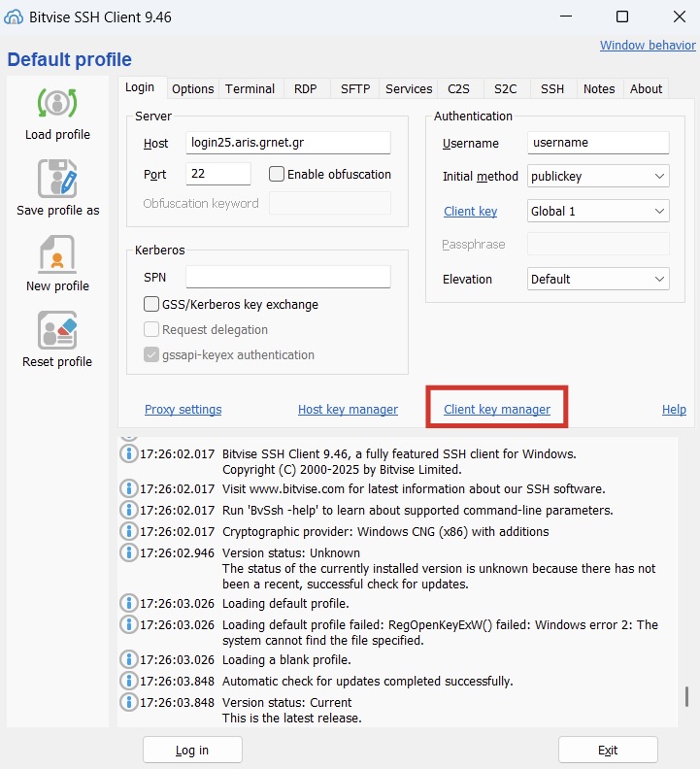Open the SFTP tab
This screenshot has width=700, height=769.
[355, 88]
